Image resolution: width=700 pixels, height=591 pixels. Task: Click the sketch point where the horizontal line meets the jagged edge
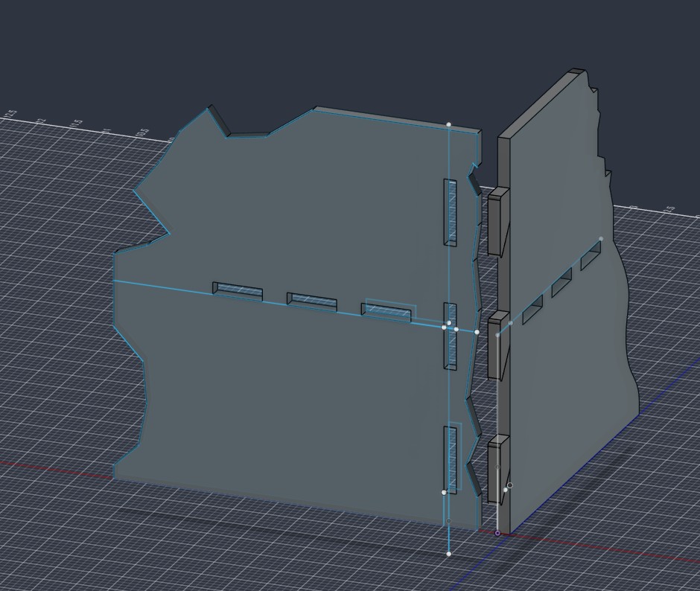(477, 332)
